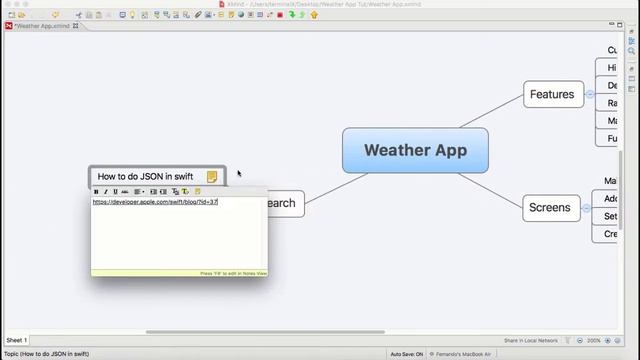Click the orange home arrow toolbar icon
Screen dimensions: 640x360
(x=314, y=15)
